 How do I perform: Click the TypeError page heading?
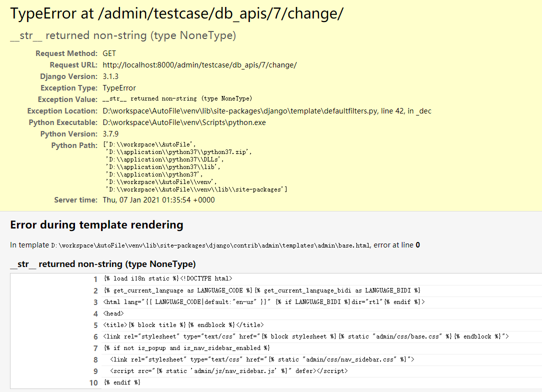(x=177, y=13)
